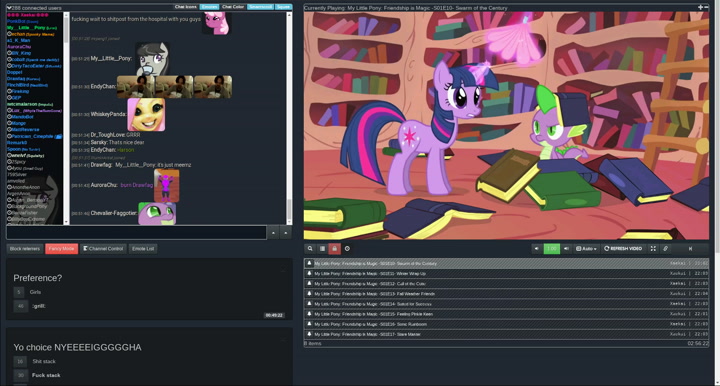Image resolution: width=720 pixels, height=386 pixels.
Task: Click the green 1.00 volume indicator
Action: [551, 249]
